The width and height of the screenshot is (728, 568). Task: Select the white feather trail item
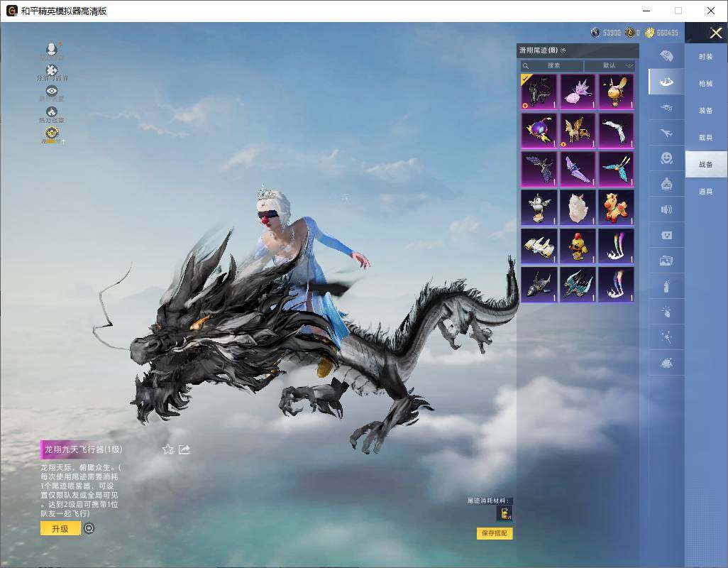click(x=616, y=131)
